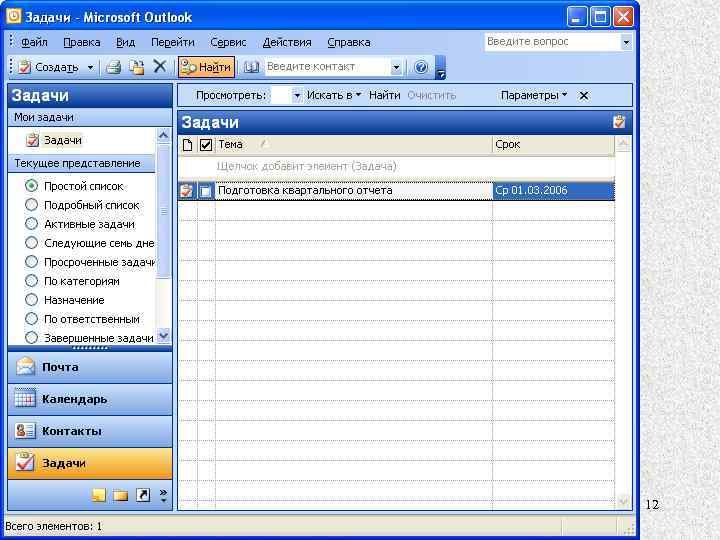The width and height of the screenshot is (720, 540).
Task: Click the Outlook title bar icon
Action: [14, 16]
